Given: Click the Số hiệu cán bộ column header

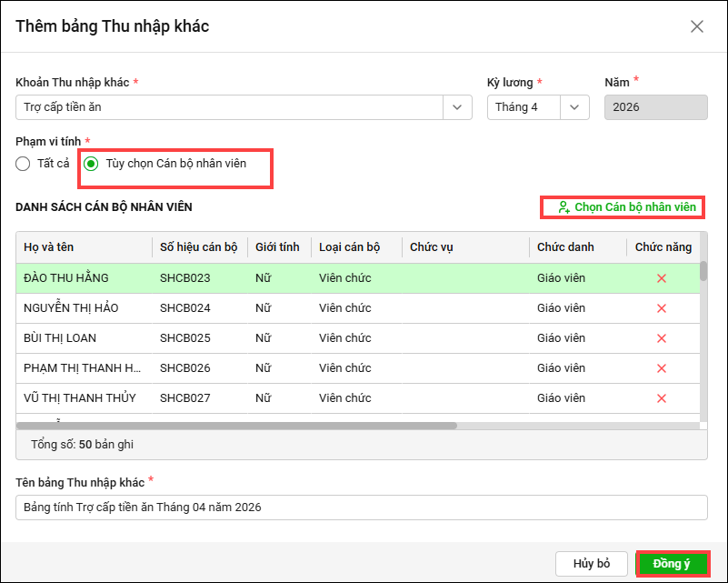Looking at the screenshot, I should [x=198, y=247].
